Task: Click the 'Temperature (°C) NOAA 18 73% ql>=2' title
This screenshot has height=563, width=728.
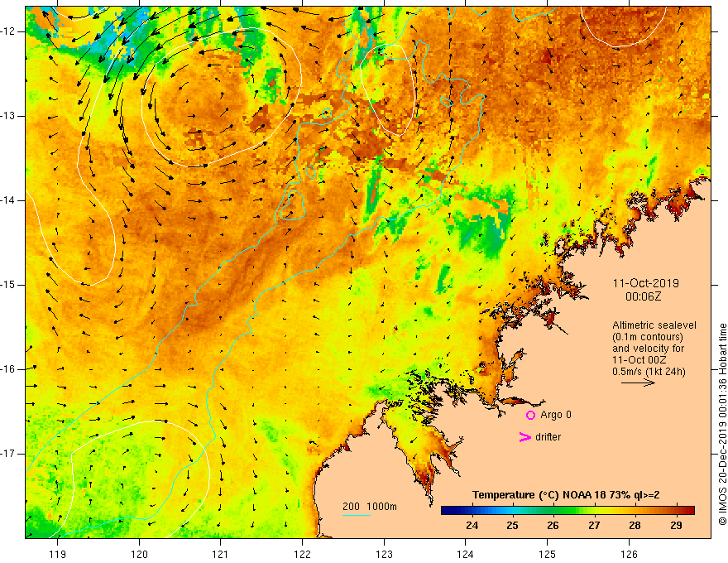Action: [566, 495]
